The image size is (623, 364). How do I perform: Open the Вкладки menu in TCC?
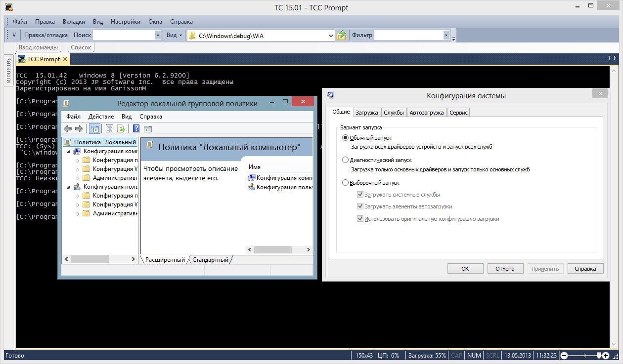[74, 22]
